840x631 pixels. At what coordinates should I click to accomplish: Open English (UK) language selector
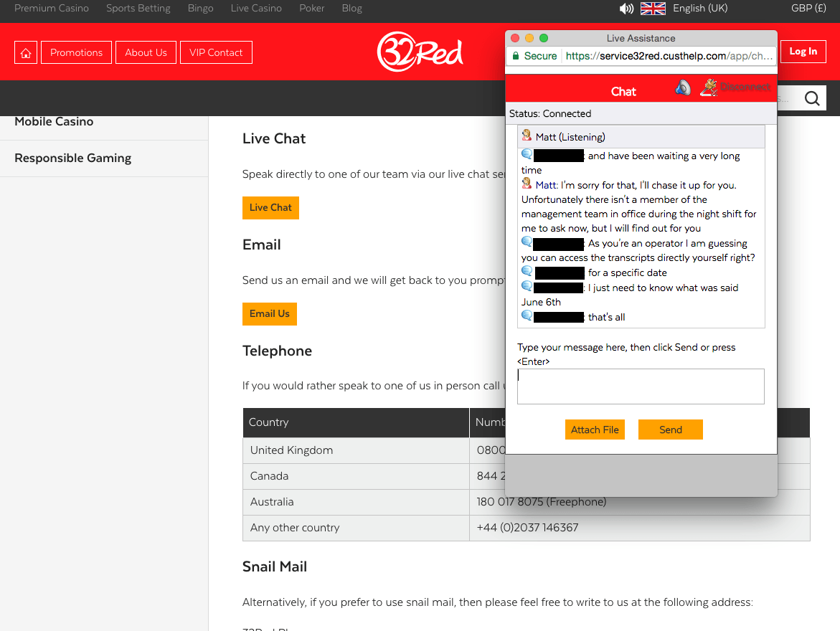[x=700, y=9]
